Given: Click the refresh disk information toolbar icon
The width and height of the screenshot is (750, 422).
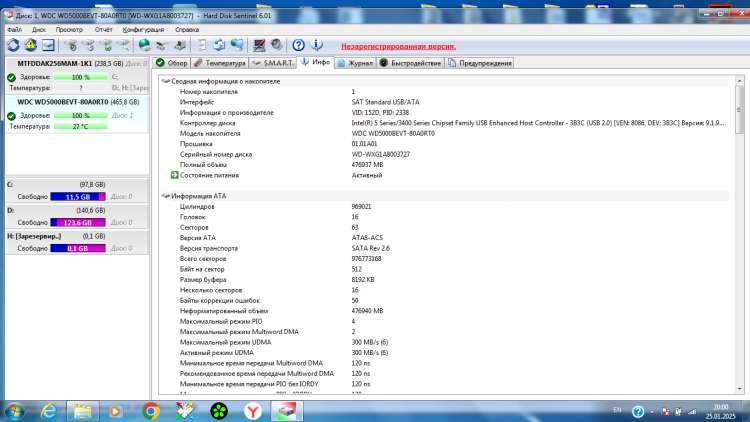Looking at the screenshot, I should click(x=13, y=45).
